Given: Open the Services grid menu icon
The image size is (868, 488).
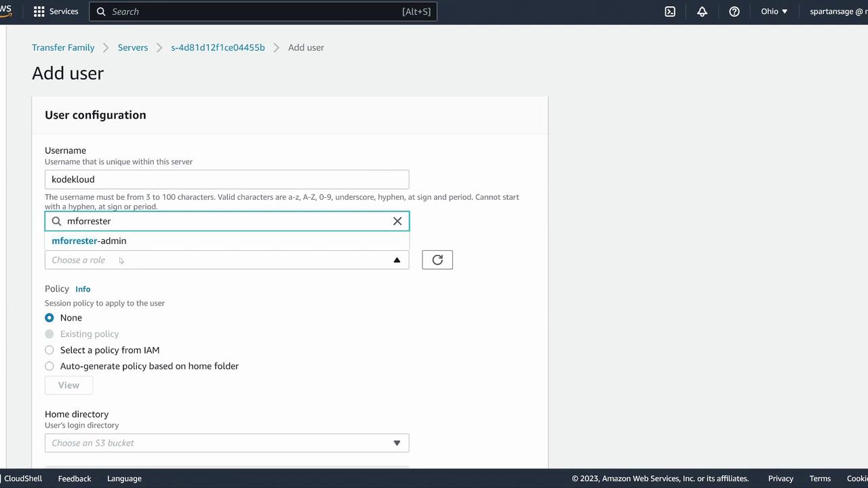Looking at the screenshot, I should pos(39,12).
